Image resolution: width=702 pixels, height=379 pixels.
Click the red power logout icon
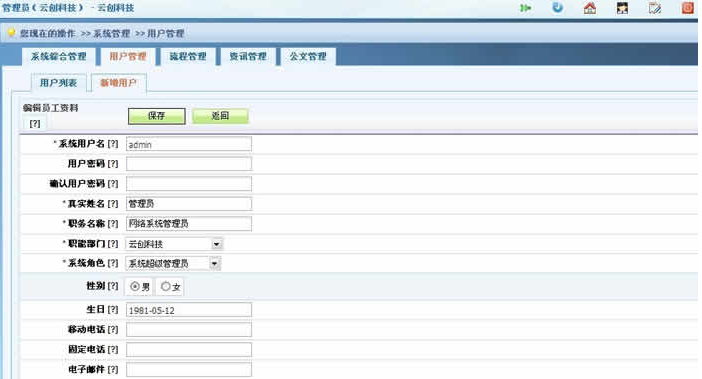687,8
